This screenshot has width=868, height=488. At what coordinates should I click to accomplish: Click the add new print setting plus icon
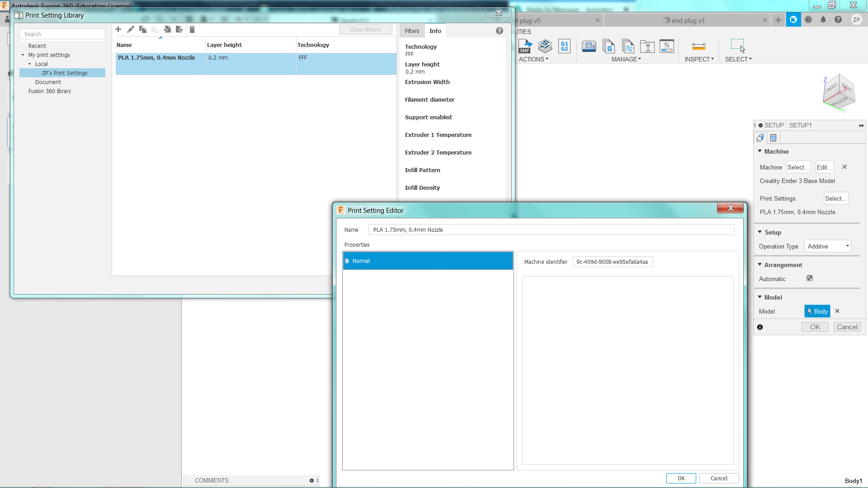(118, 29)
